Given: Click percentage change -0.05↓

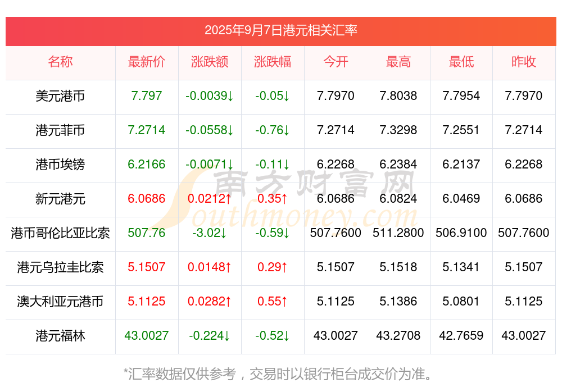Looking at the screenshot, I should 273,95.
